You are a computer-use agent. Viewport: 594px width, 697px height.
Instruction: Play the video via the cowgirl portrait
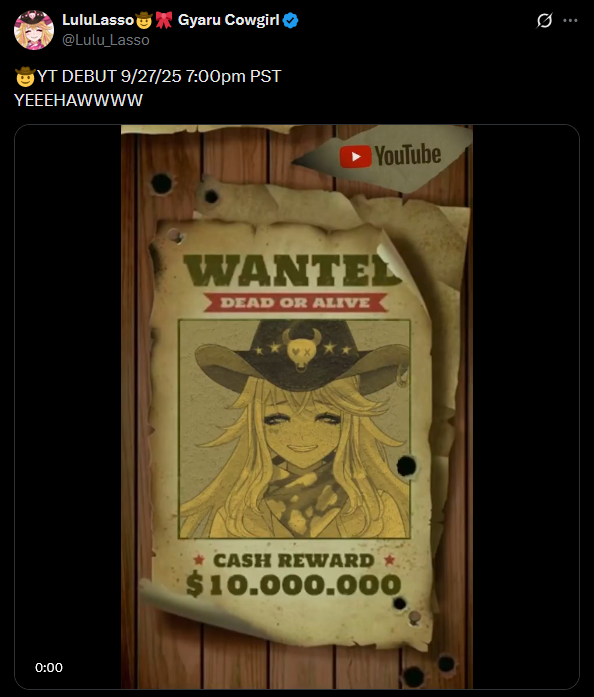294,429
